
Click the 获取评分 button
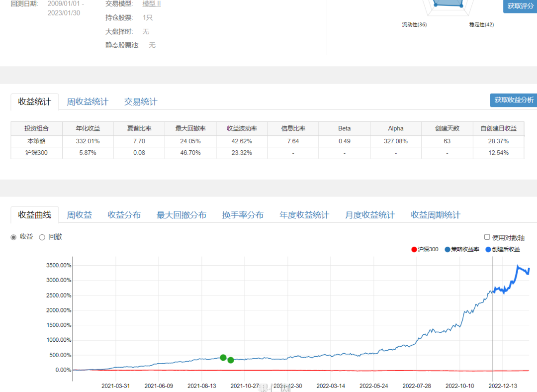(520, 6)
